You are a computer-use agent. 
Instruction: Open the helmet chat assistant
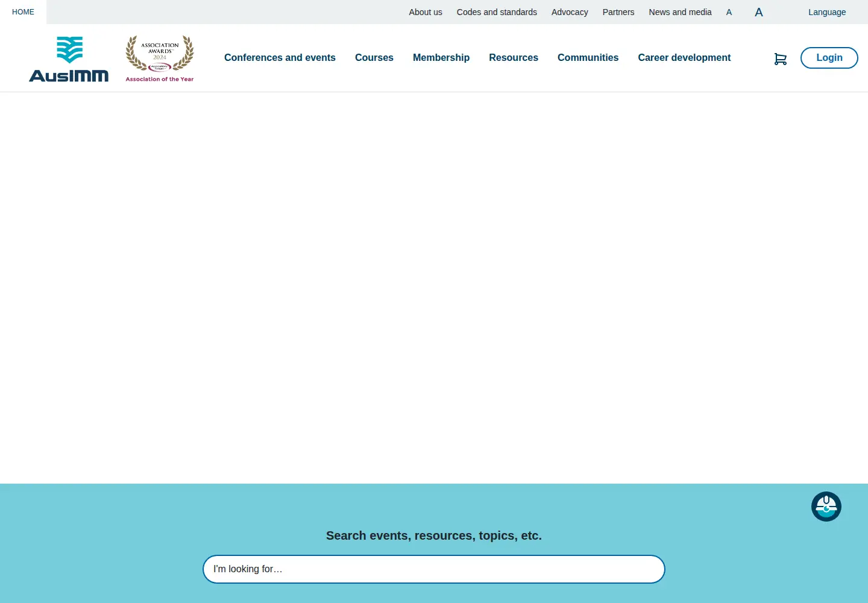pyautogui.click(x=826, y=507)
